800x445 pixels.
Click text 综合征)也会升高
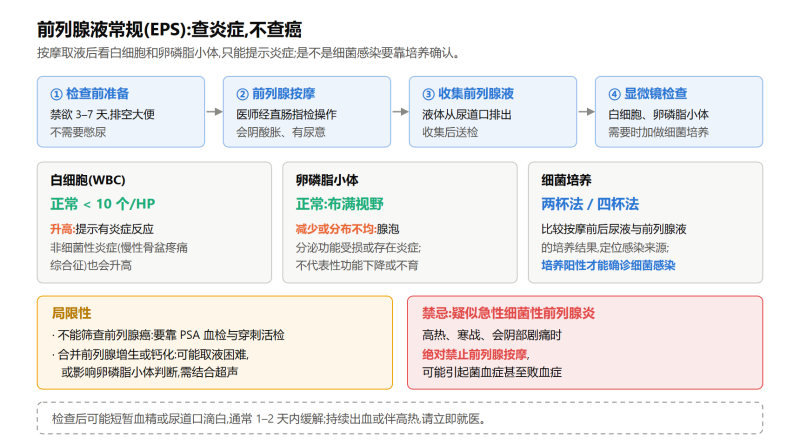click(x=91, y=265)
